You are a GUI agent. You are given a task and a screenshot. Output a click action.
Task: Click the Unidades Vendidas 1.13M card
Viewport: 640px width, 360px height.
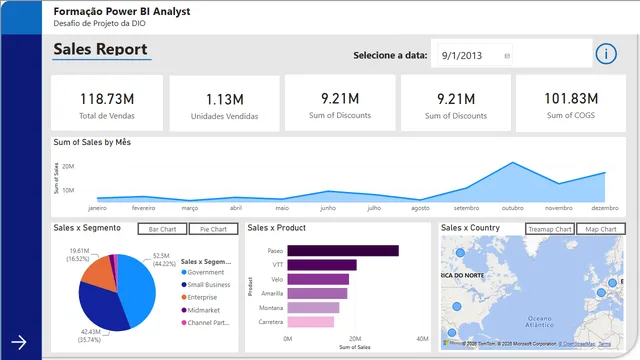[x=224, y=103]
